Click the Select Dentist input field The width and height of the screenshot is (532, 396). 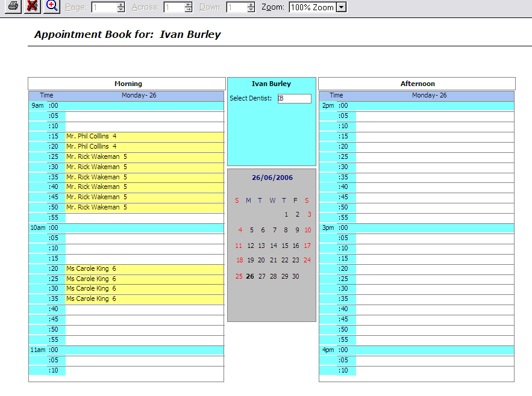pyautogui.click(x=295, y=98)
